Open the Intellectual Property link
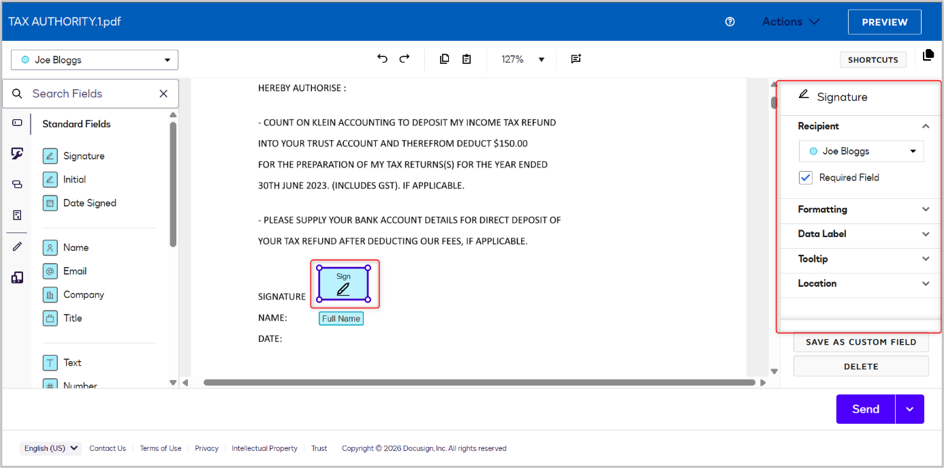The width and height of the screenshot is (944, 468). [264, 448]
